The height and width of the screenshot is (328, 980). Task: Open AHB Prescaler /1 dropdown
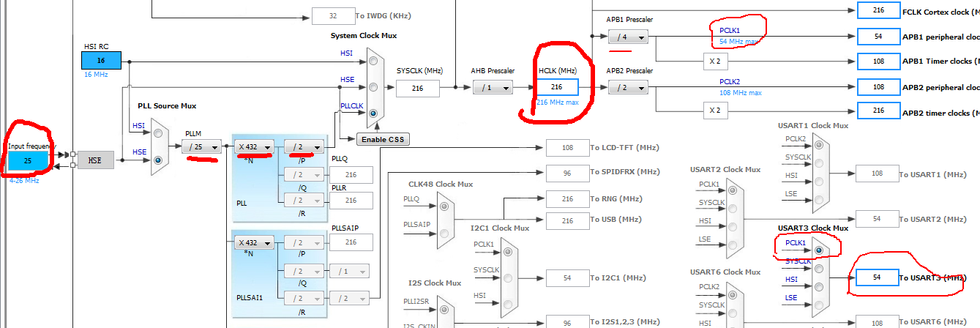coord(493,88)
